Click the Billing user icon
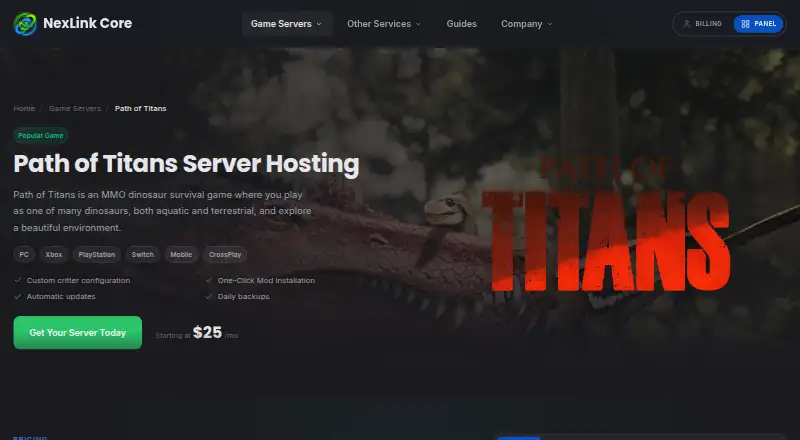The image size is (800, 440). [687, 24]
